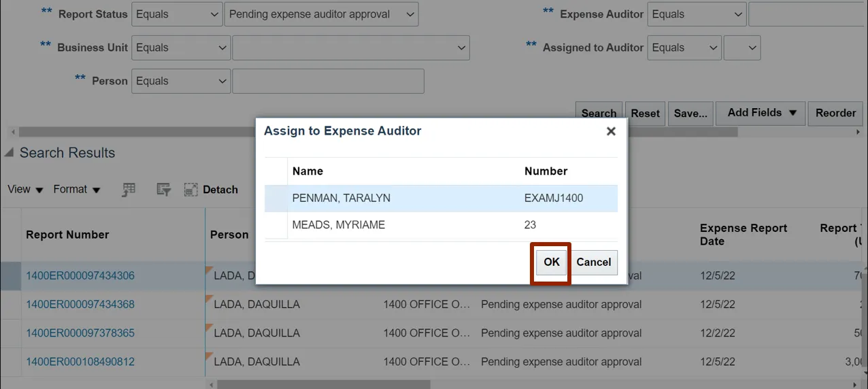Image resolution: width=868 pixels, height=389 pixels.
Task: Close the Assign to Expense Auditor dialog
Action: [x=611, y=131]
